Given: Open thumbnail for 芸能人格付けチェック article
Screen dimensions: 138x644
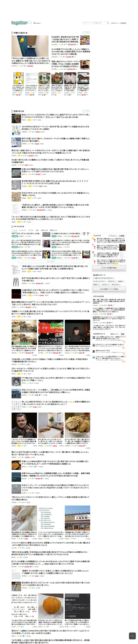Looking at the screenshot, I should (85, 65).
